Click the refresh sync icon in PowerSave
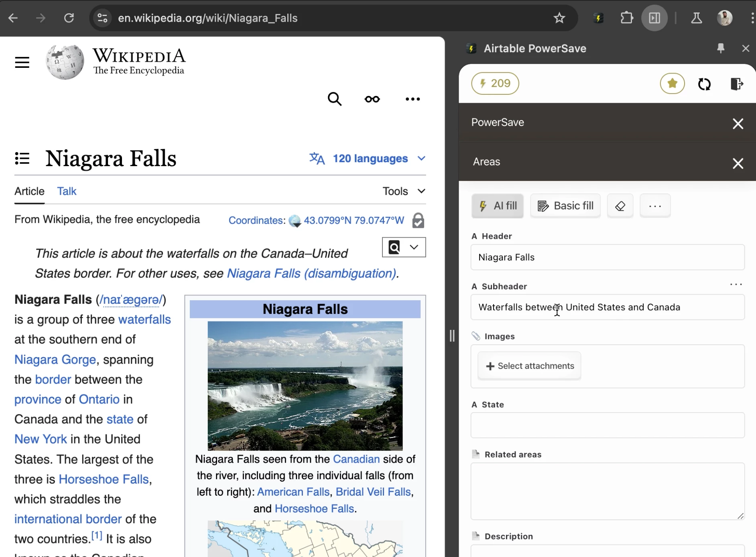756x557 pixels. (704, 84)
